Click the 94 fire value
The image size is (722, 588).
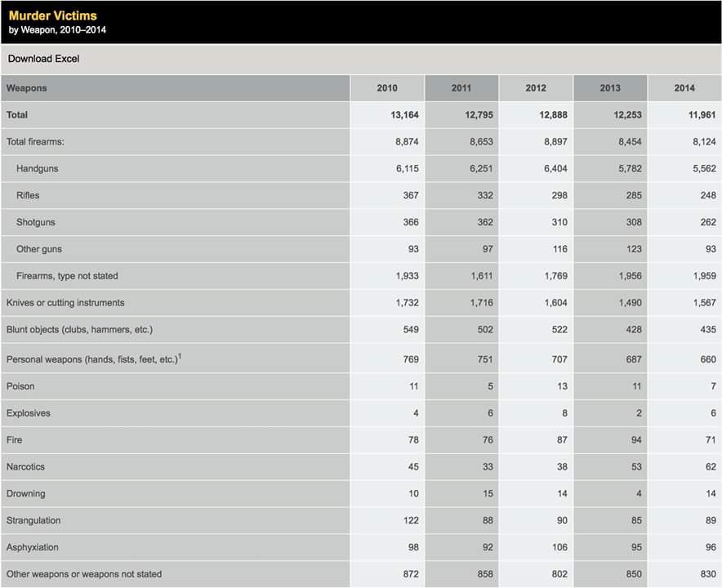click(x=637, y=439)
